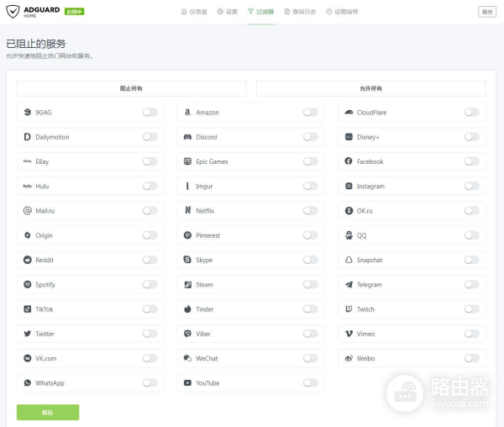Click the AdGuard Home shield logo
Viewport: 504px width, 427px height.
click(x=13, y=12)
